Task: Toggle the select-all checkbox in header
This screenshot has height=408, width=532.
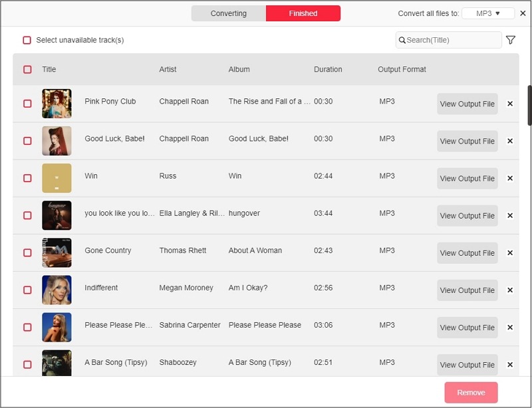Action: click(27, 70)
